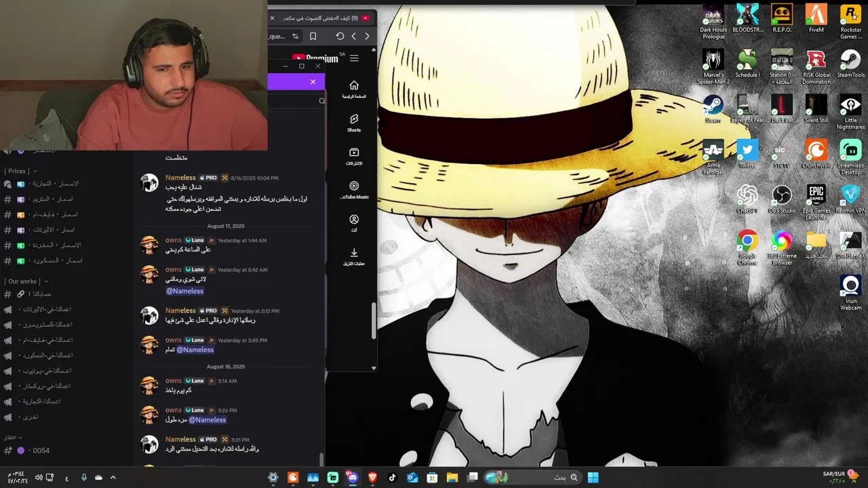Screen dimensions: 868x488
Task: Open the STC TV desktop icon
Action: (x=782, y=154)
